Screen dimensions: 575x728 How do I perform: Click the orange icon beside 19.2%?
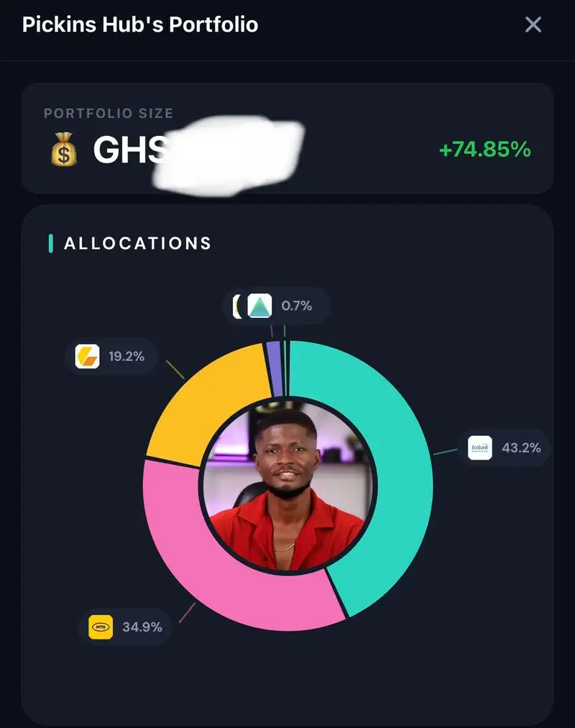tap(87, 356)
